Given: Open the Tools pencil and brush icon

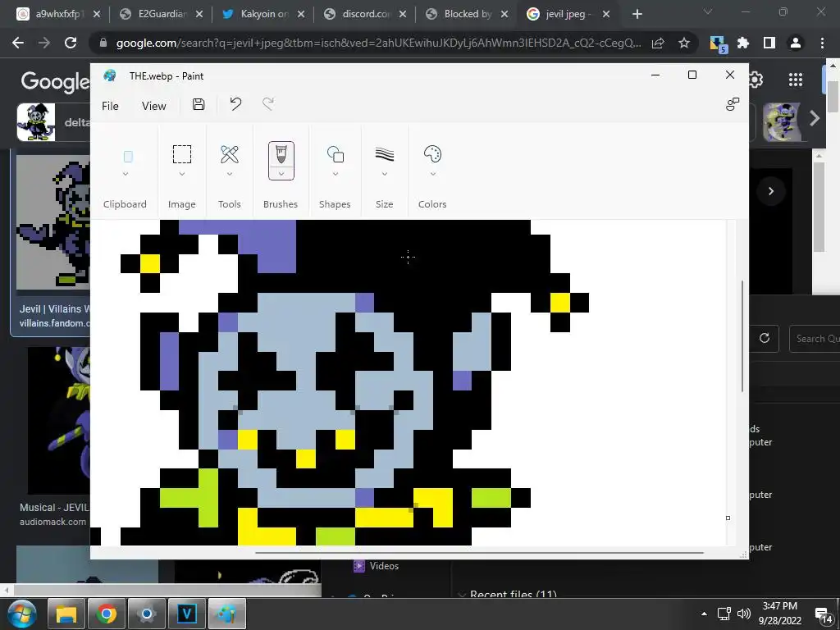Looking at the screenshot, I should 230,154.
